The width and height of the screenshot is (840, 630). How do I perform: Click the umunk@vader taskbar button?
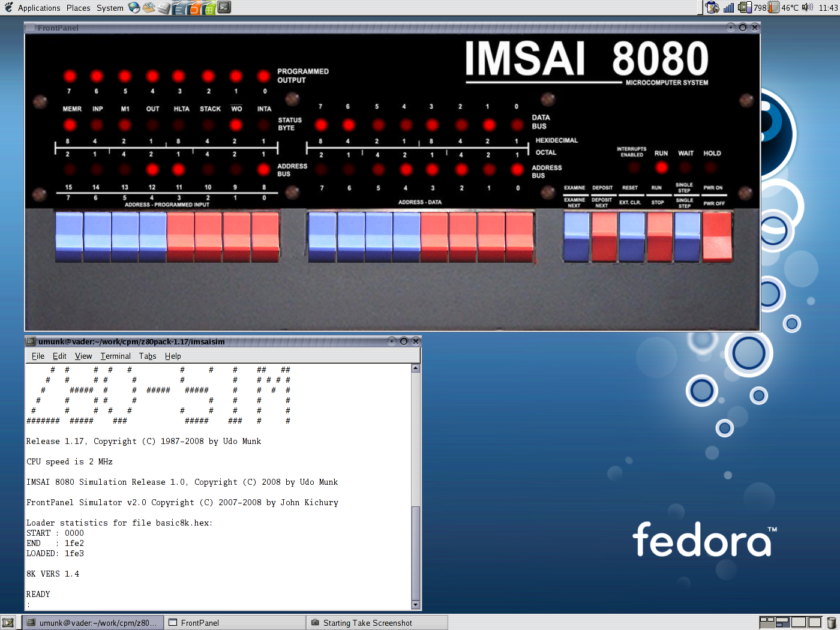pos(93,622)
